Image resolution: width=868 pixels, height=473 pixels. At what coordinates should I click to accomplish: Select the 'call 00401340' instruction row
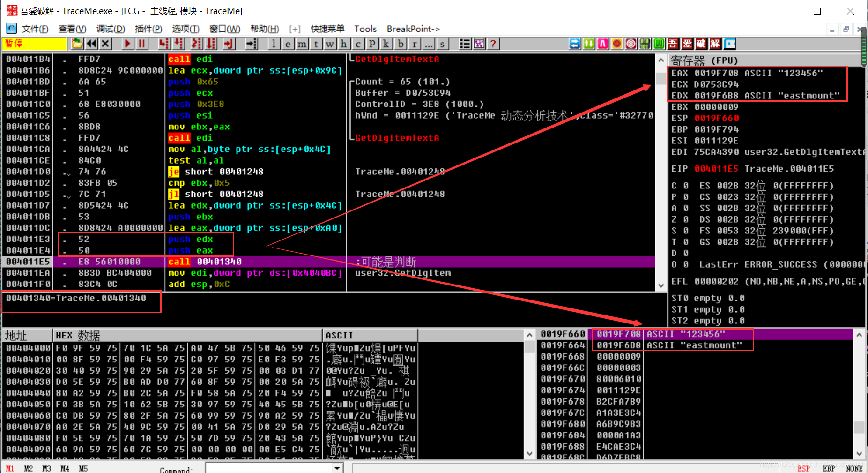pos(328,262)
